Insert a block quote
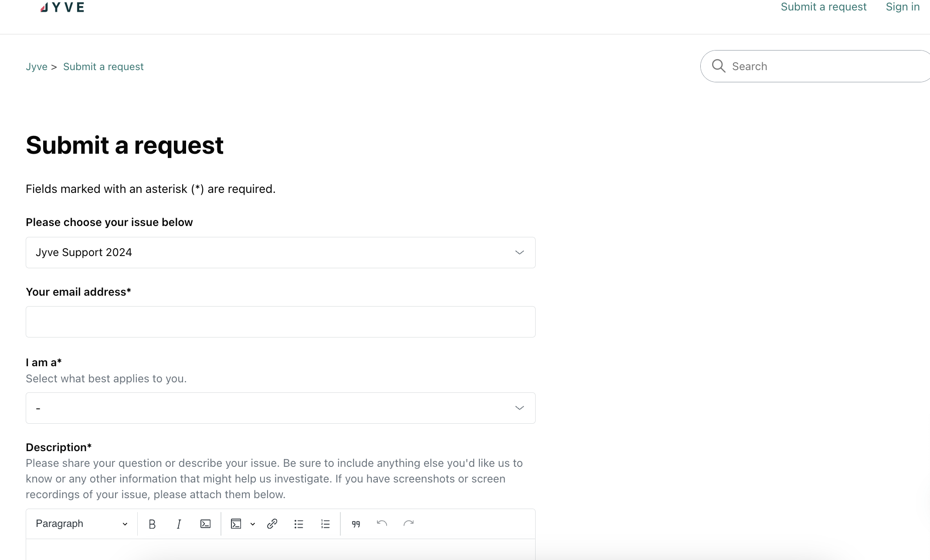Image resolution: width=930 pixels, height=560 pixels. pos(356,524)
